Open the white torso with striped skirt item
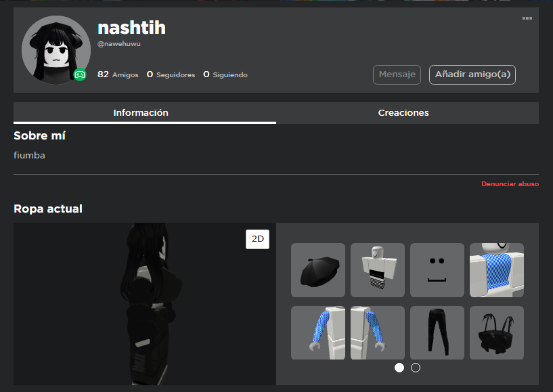Viewport: 553px width, 392px height. coord(378,270)
